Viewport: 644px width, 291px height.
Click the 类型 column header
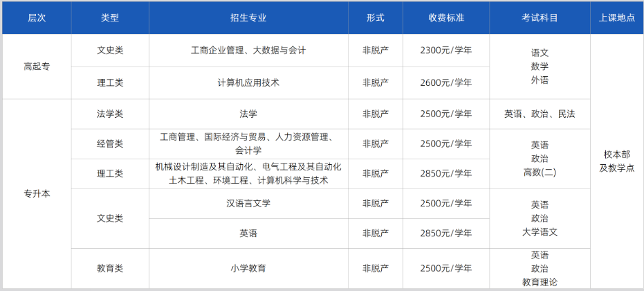[x=110, y=18]
